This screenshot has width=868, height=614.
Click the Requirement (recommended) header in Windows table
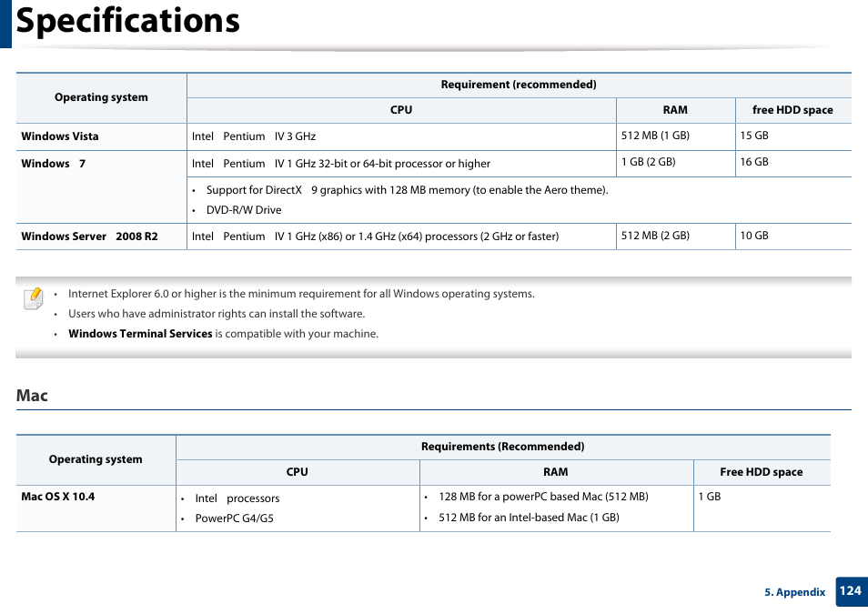(519, 85)
